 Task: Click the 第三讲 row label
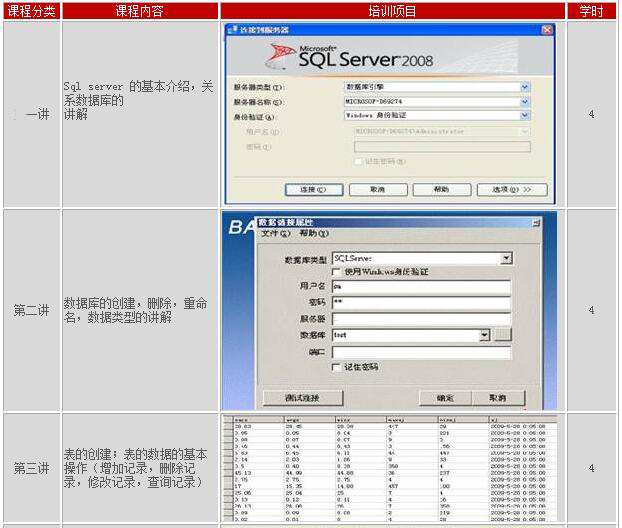(32, 468)
